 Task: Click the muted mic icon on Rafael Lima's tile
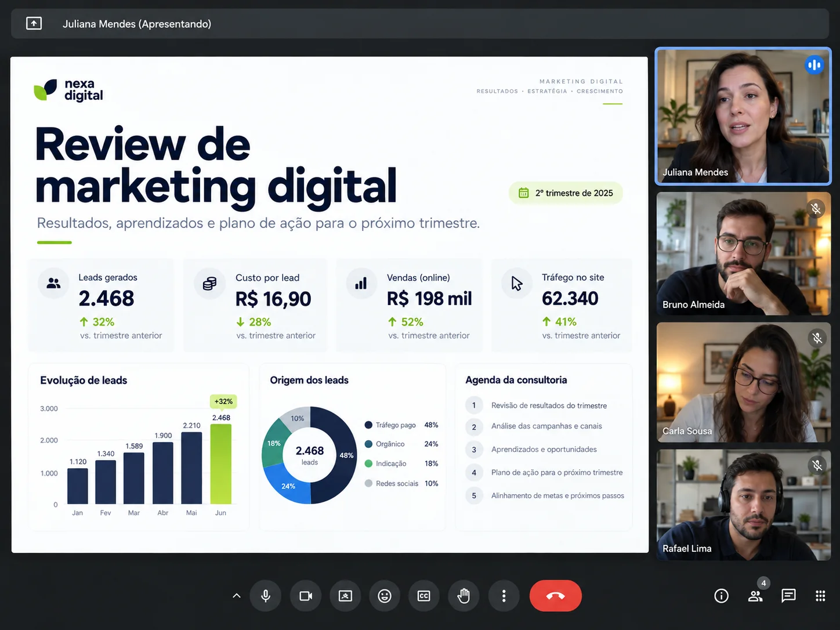pos(817,465)
